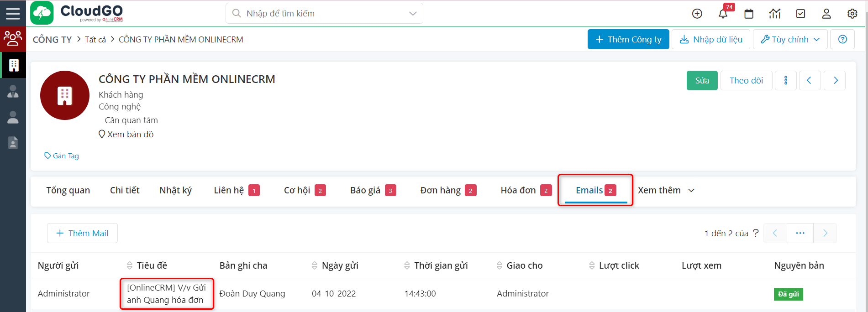Open the calendar icon in header

[x=749, y=14]
